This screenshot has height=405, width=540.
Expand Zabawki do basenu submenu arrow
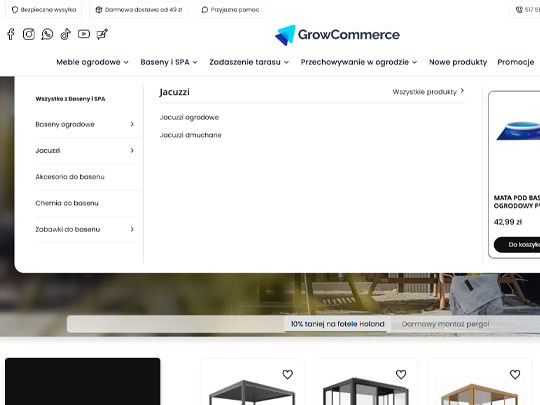[x=132, y=229]
